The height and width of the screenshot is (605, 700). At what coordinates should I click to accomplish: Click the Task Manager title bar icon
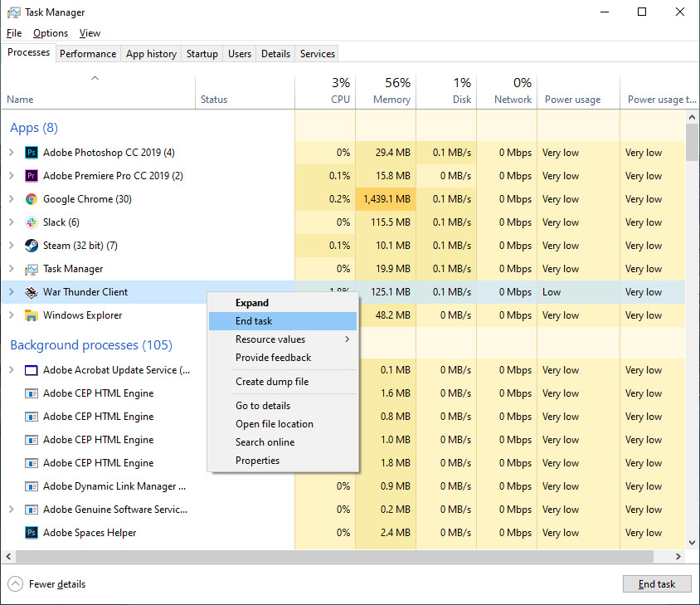pos(14,12)
